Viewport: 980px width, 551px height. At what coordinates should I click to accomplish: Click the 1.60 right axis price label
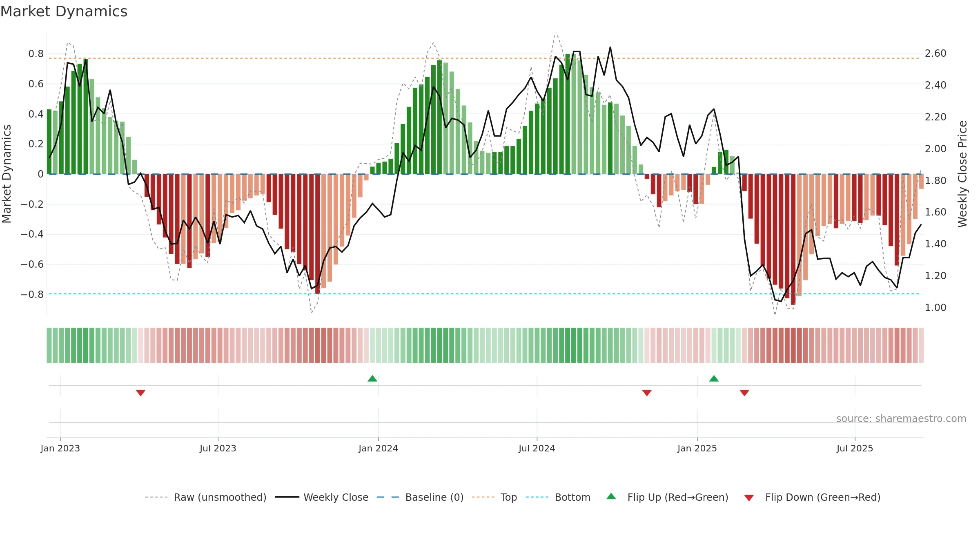[x=935, y=212]
